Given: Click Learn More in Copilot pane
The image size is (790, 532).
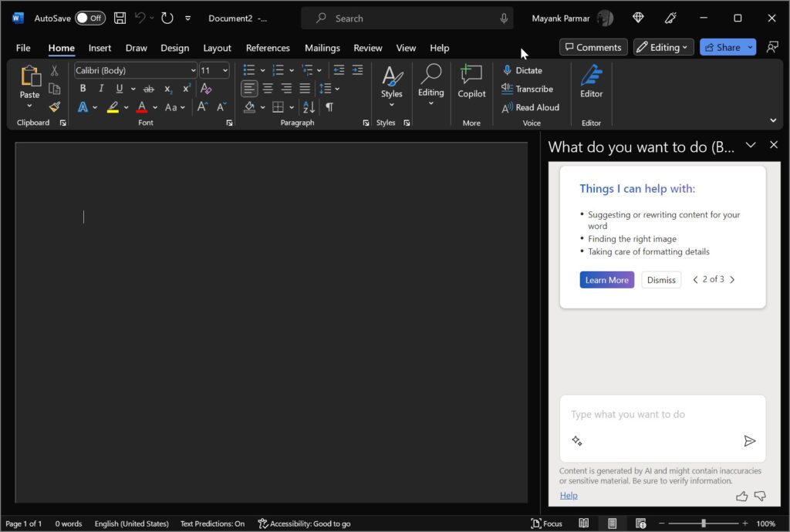Looking at the screenshot, I should tap(606, 279).
